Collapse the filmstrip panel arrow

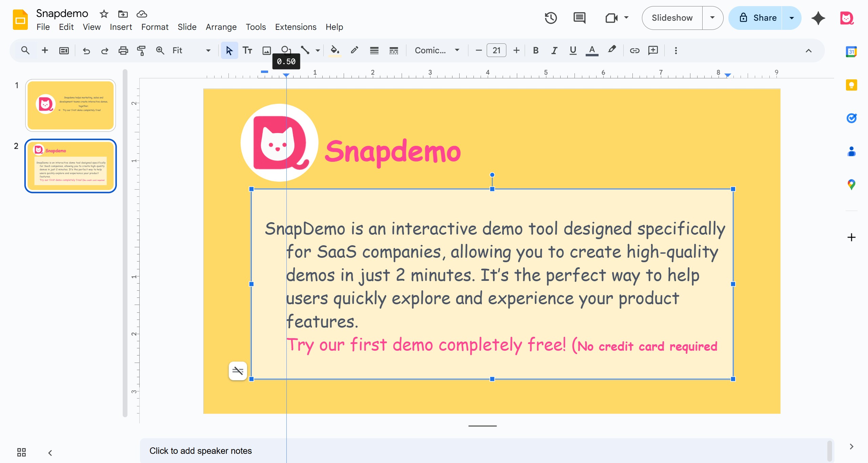click(50, 453)
